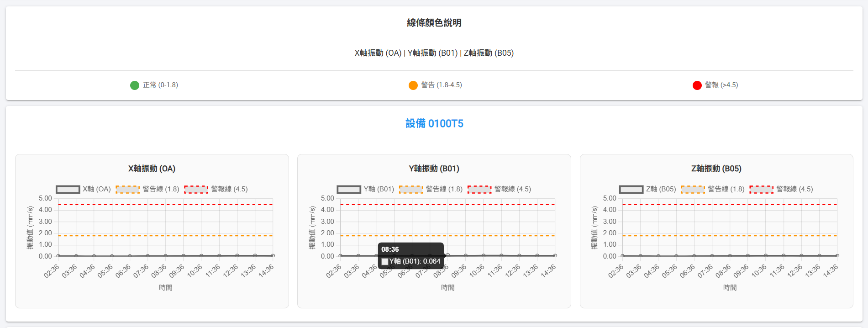Viewport: 868px width, 328px height.
Task: Click the 02:36 data point in X軸振動 chart
Action: [x=58, y=256]
